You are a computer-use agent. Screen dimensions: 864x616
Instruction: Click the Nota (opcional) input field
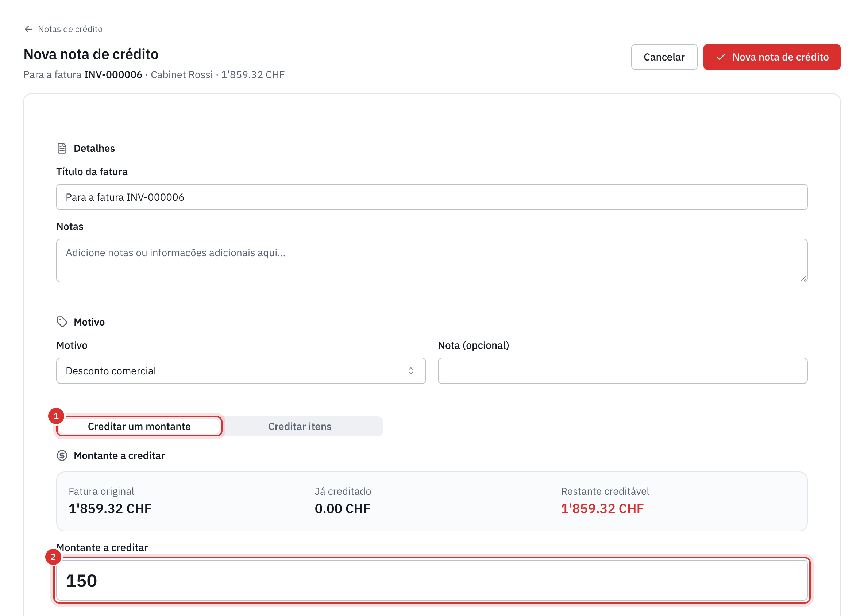(x=622, y=371)
